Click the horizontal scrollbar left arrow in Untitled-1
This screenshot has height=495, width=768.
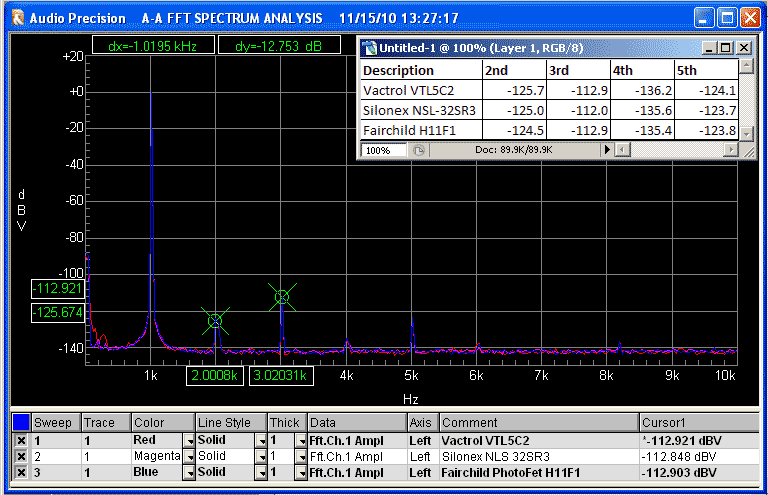tap(623, 149)
